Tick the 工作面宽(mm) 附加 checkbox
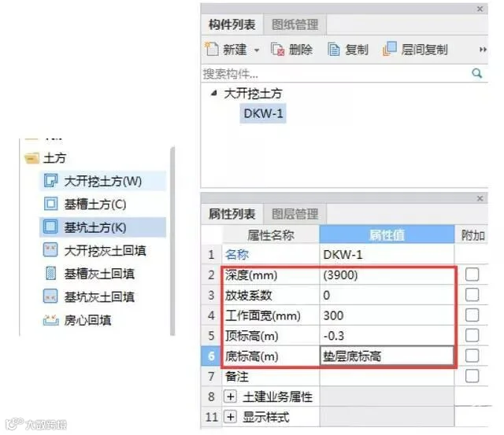The width and height of the screenshot is (504, 435). pyautogui.click(x=472, y=315)
